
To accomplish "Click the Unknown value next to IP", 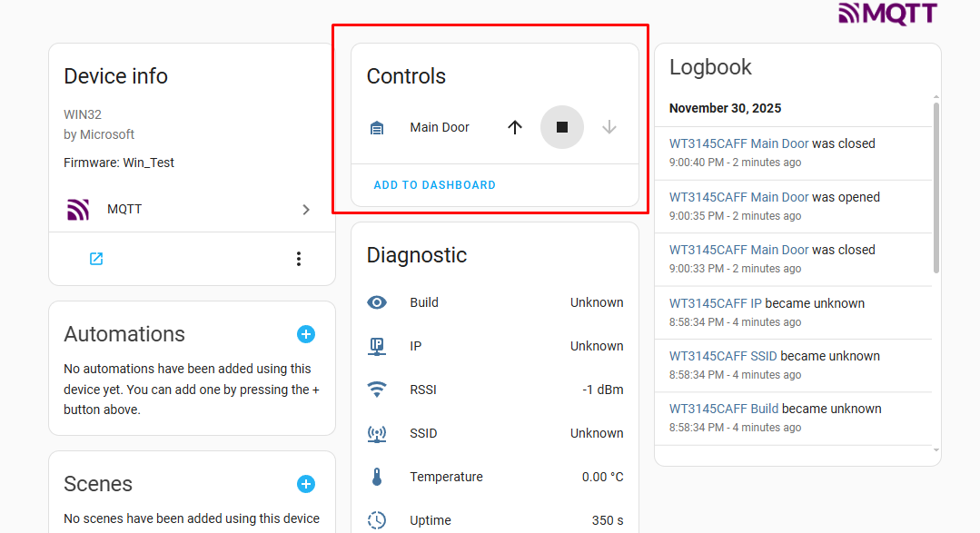I will pos(597,346).
